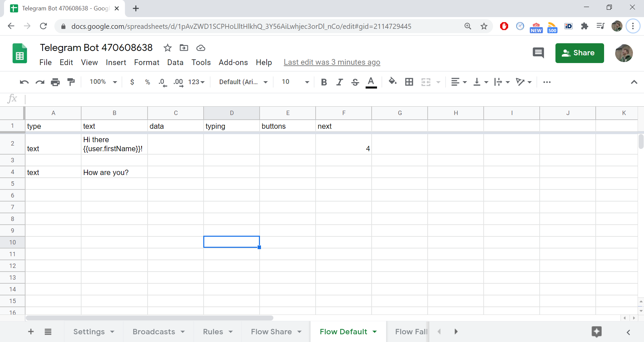Open the View menu
Viewport: 644px width, 342px height.
coord(90,62)
